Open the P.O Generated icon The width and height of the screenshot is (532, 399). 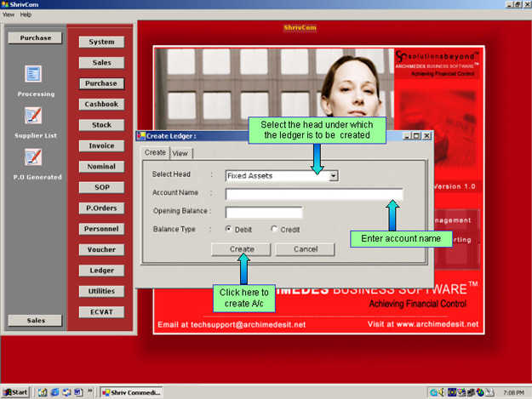(x=33, y=157)
